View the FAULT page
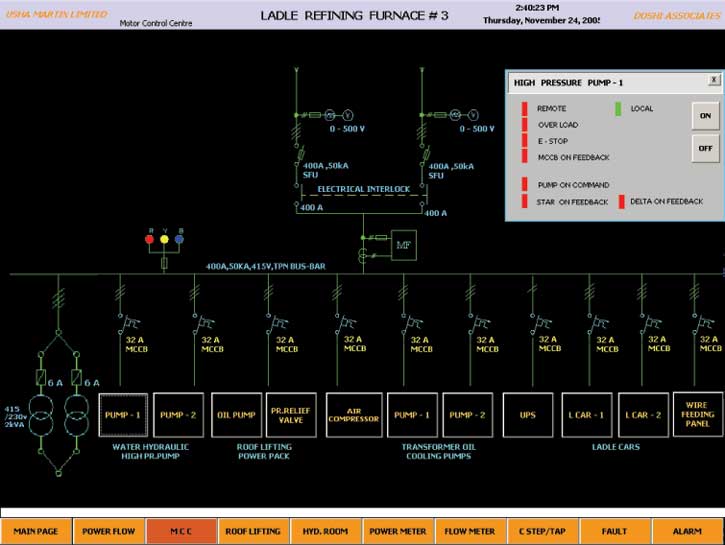725x545 pixels. tap(614, 531)
